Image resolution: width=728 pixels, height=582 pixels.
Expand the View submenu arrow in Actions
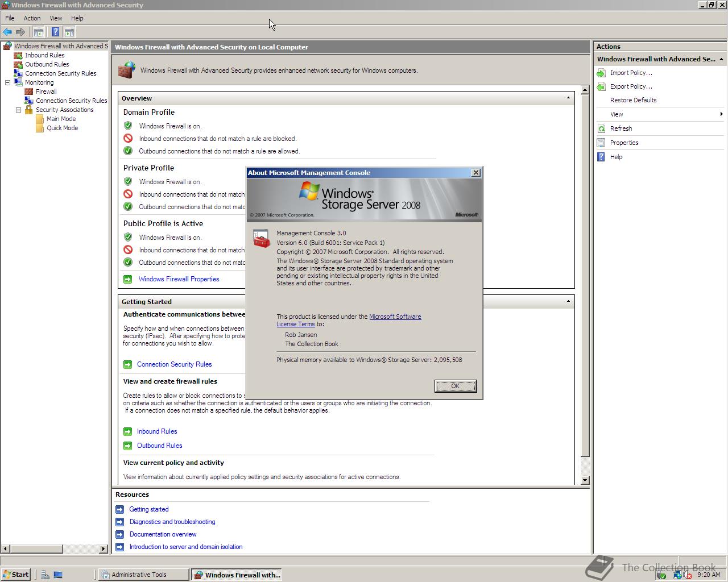tap(721, 114)
